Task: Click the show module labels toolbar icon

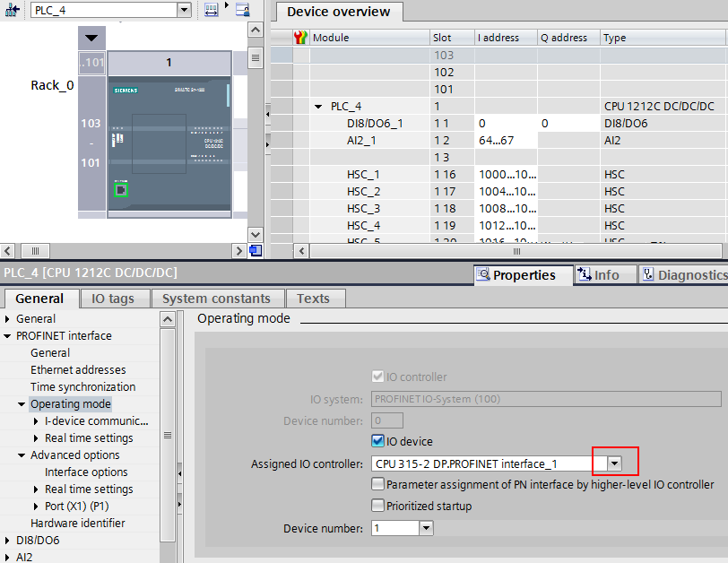Action: (212, 10)
